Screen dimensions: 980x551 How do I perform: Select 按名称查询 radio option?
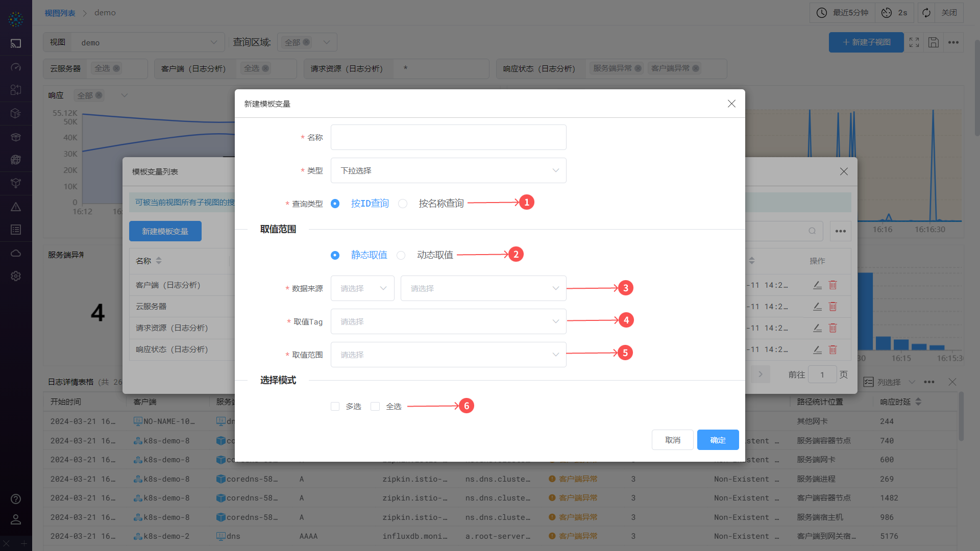403,204
